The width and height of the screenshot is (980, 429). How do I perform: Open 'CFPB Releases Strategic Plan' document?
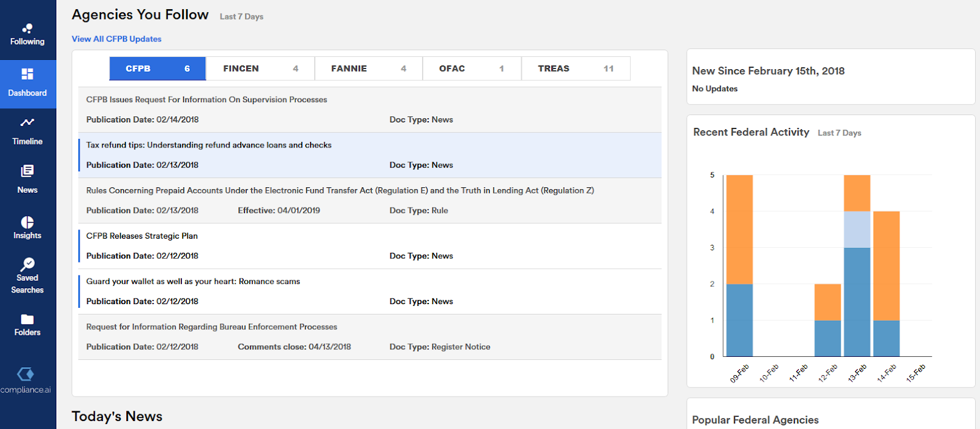[142, 236]
